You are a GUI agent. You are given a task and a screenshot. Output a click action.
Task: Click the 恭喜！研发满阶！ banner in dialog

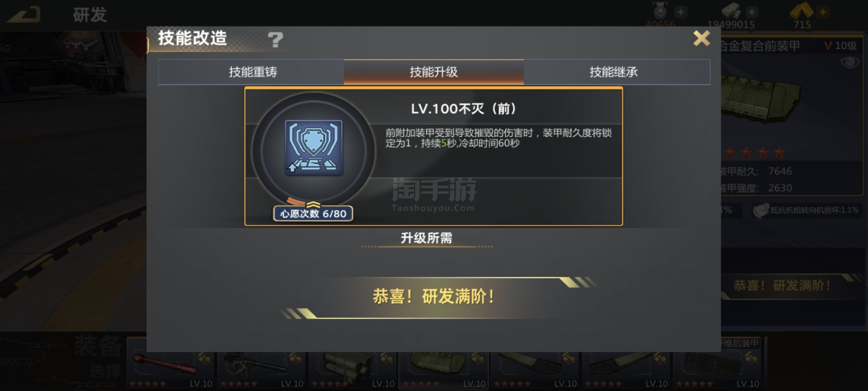[434, 297]
